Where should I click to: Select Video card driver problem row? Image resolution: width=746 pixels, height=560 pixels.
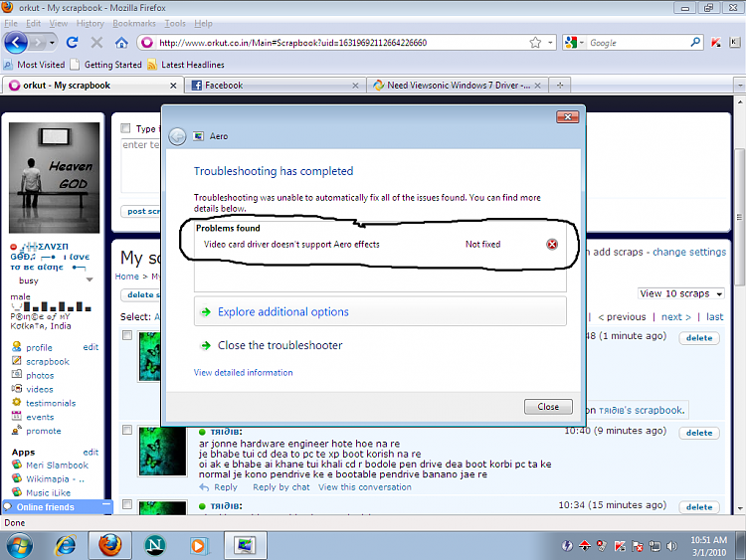(x=380, y=244)
